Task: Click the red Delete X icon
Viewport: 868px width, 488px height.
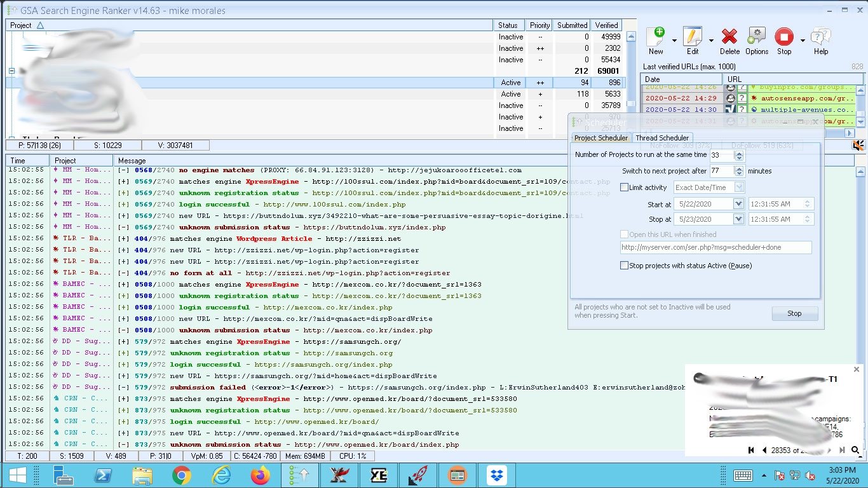Action: click(x=729, y=37)
